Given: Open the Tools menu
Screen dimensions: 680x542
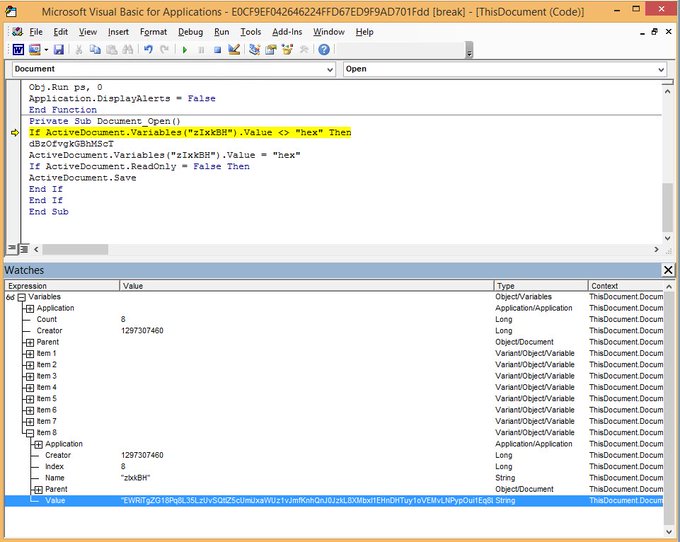Looking at the screenshot, I should (251, 32).
